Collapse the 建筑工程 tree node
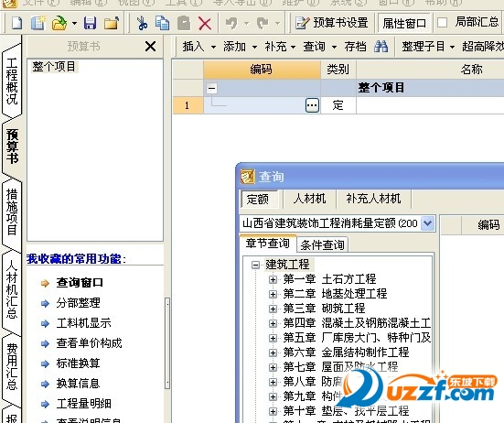Screen dimensions: 504x423 pos(255,265)
